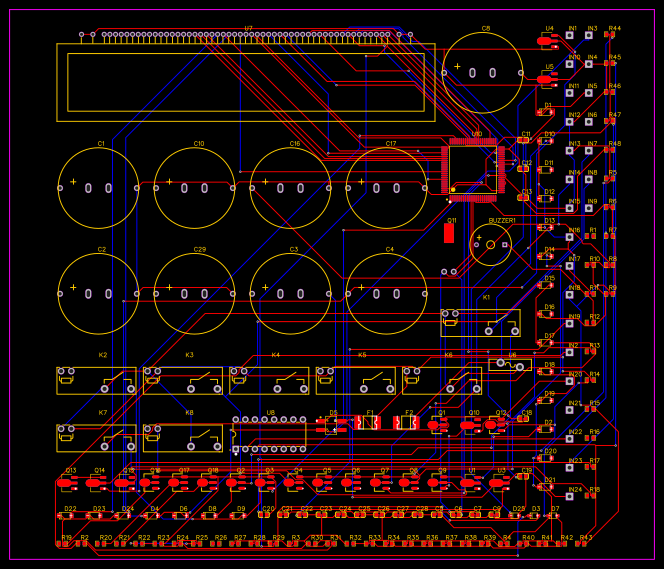Select the large capacitor C8 footprint

(x=482, y=73)
